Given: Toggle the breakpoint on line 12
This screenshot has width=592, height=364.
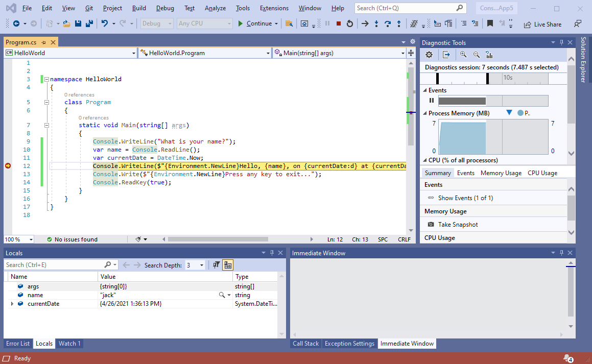Looking at the screenshot, I should [x=8, y=165].
